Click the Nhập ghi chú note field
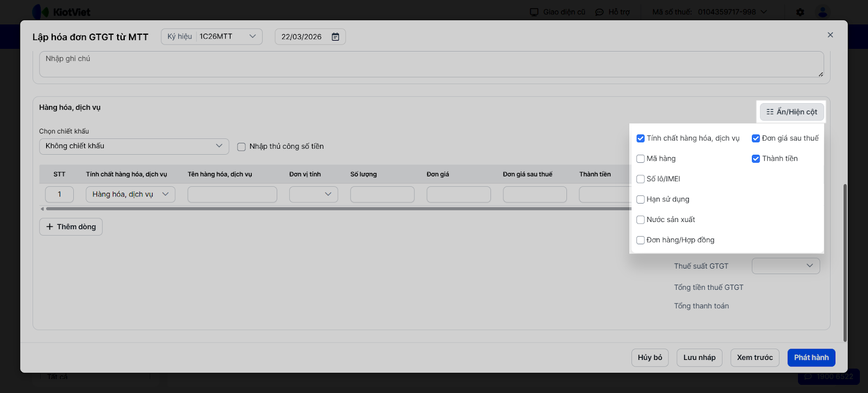The height and width of the screenshot is (393, 868). [431, 64]
